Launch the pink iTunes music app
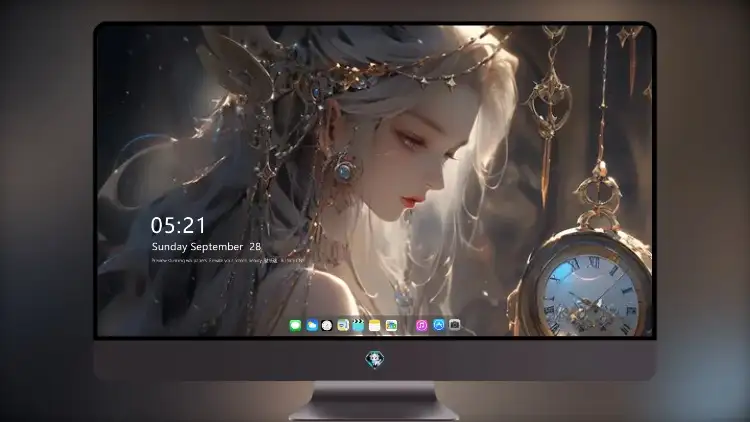Image resolution: width=750 pixels, height=422 pixels. (421, 326)
